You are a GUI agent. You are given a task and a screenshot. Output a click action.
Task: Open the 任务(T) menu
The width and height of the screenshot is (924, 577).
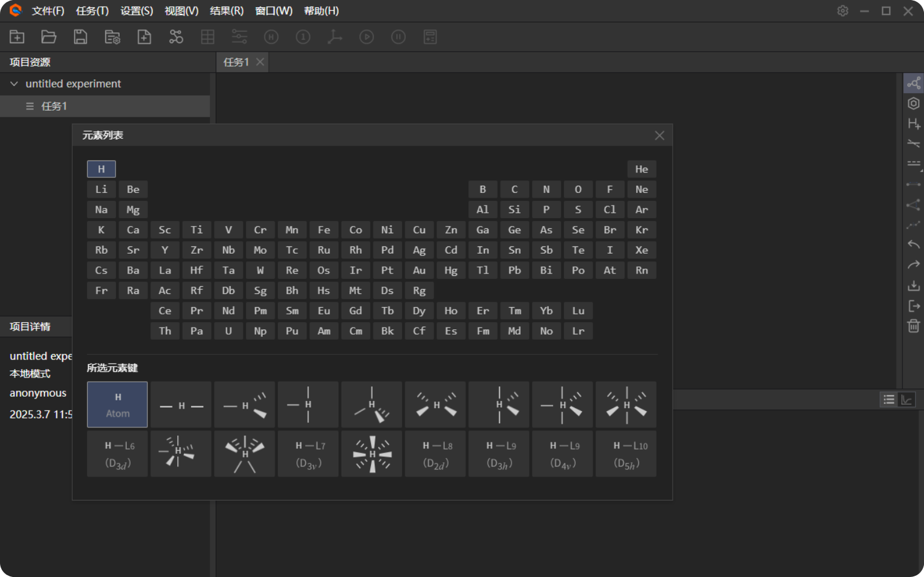coord(93,11)
